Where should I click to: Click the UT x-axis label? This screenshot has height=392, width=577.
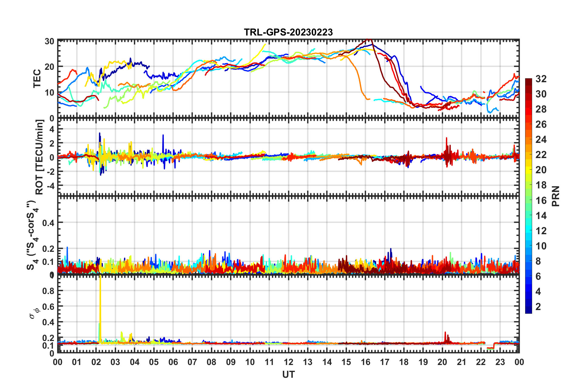coord(288,375)
